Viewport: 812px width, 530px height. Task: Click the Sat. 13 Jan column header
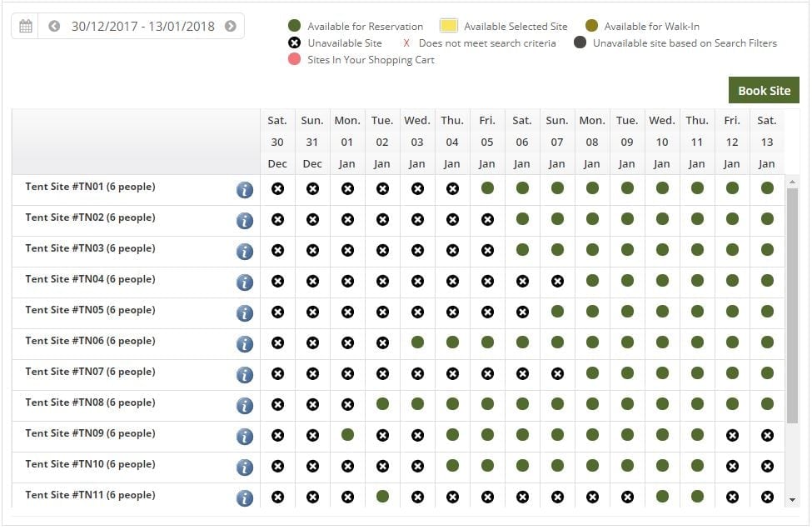click(767, 142)
